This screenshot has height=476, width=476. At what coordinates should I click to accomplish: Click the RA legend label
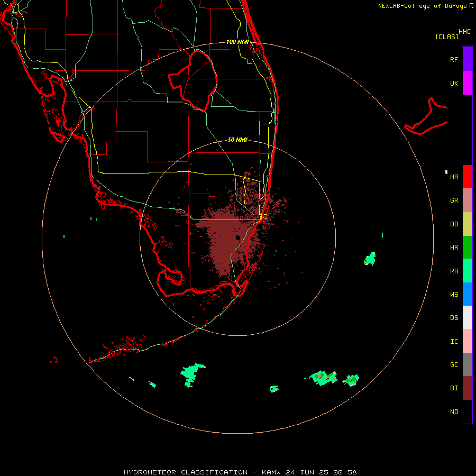(x=454, y=271)
